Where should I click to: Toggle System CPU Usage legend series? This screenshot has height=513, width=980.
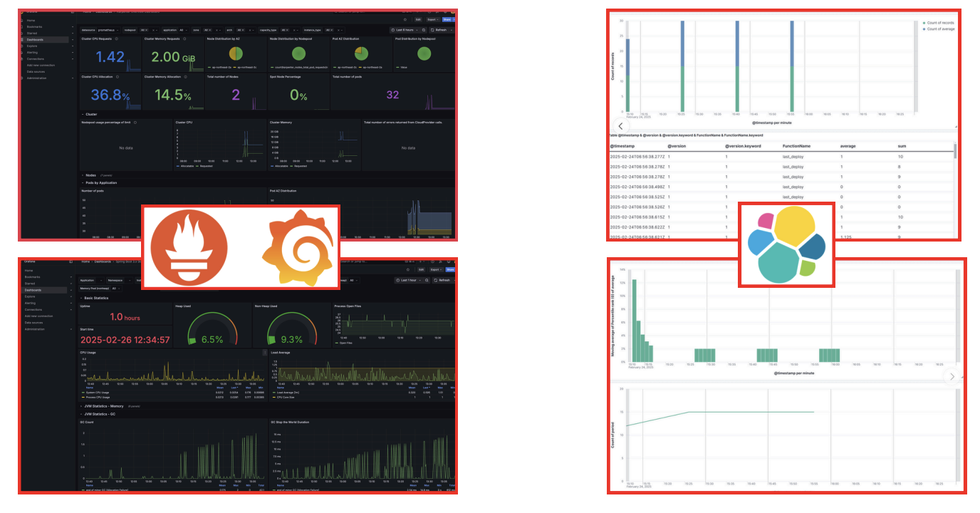96,392
